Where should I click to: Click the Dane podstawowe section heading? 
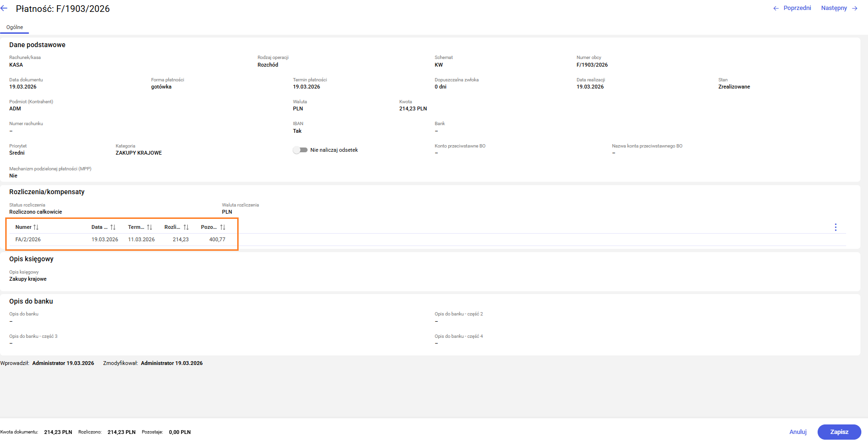38,45
